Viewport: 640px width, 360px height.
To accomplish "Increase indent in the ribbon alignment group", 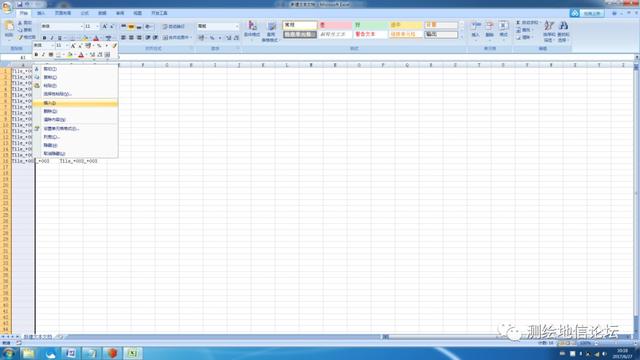I will (x=155, y=38).
